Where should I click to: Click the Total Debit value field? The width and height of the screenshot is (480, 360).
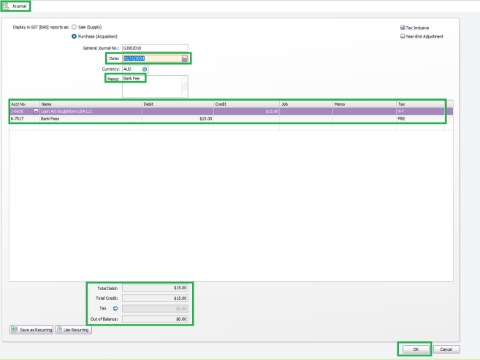point(155,288)
